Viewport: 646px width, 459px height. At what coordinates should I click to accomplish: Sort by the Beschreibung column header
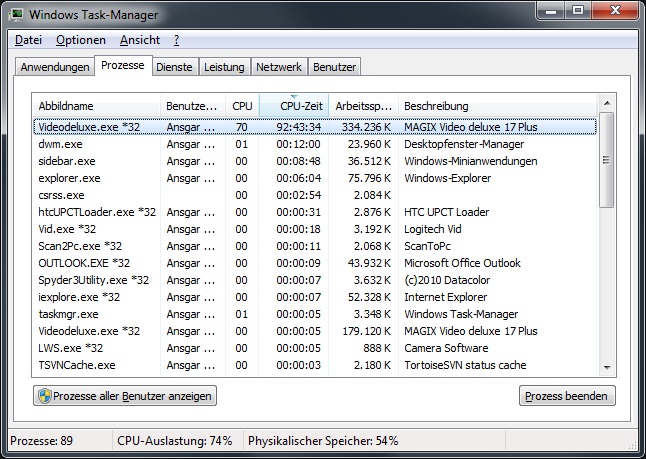coord(496,106)
